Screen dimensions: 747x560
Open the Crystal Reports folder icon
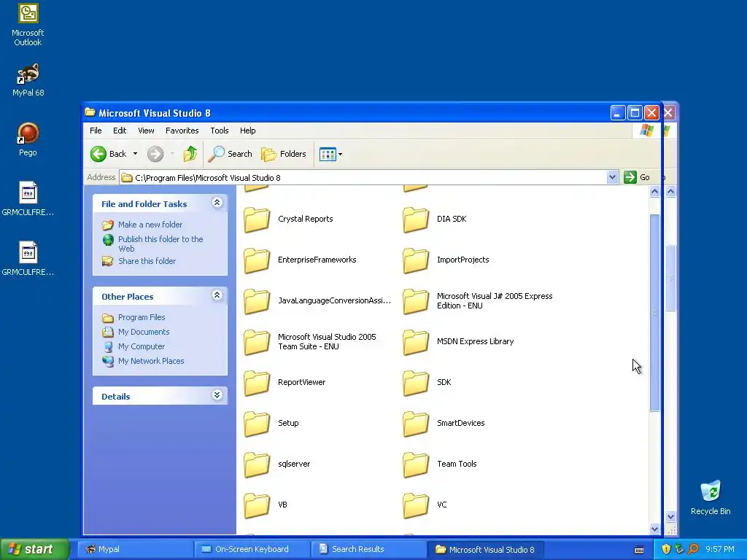(x=257, y=219)
